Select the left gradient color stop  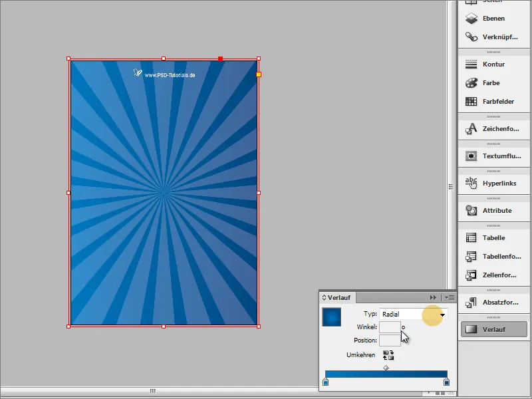click(x=325, y=382)
